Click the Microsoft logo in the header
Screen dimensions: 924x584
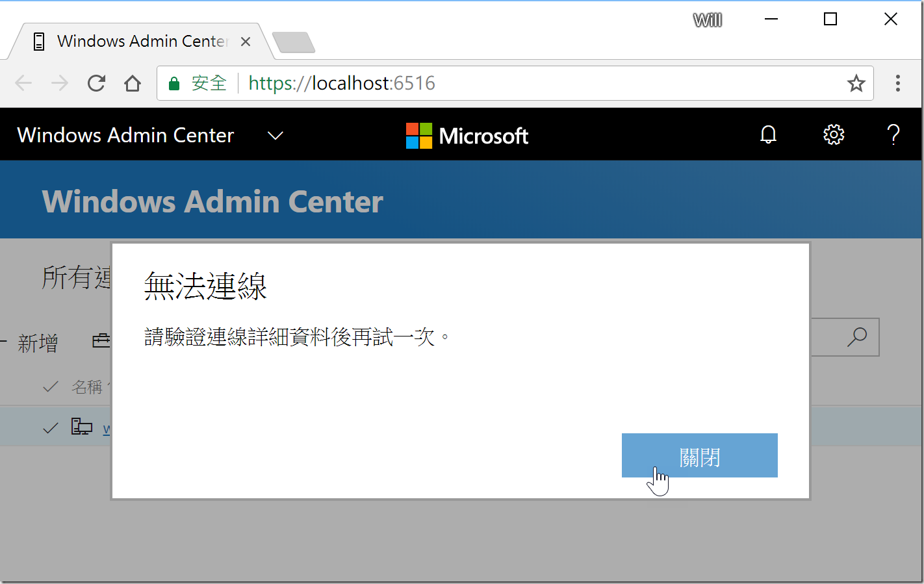[467, 136]
